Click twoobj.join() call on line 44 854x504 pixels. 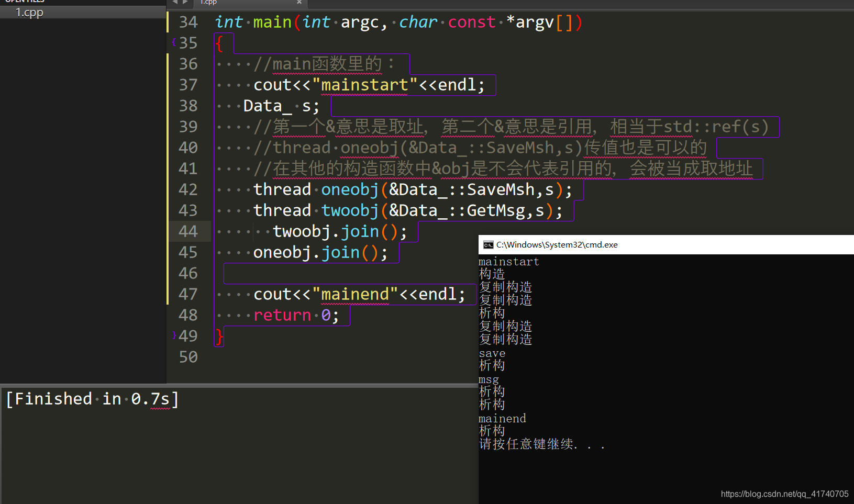(x=340, y=231)
